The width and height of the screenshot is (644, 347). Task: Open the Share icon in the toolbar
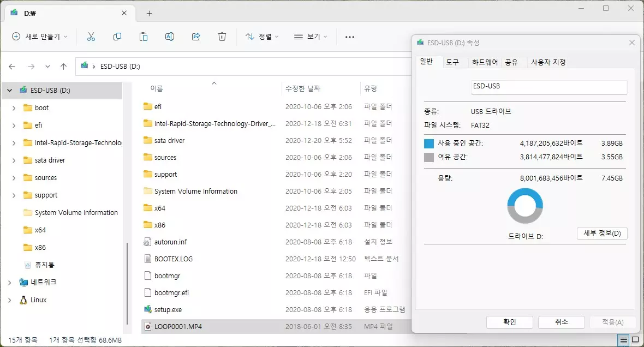tap(196, 37)
